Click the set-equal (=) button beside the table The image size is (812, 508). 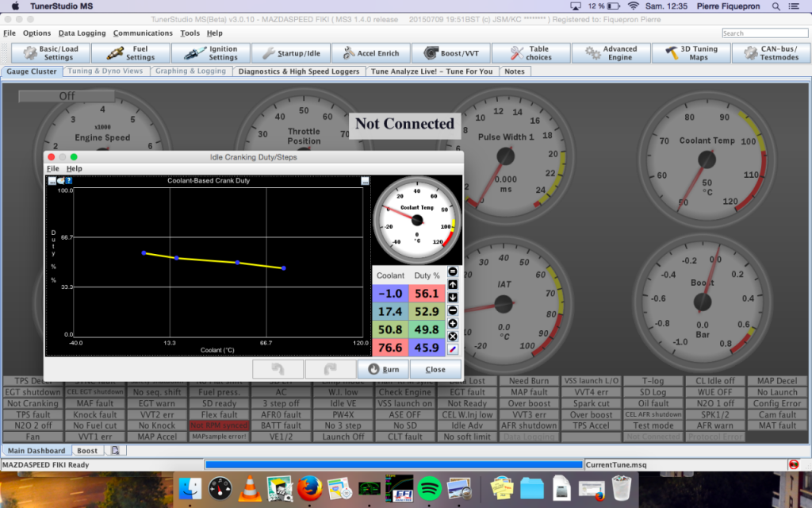pyautogui.click(x=453, y=271)
